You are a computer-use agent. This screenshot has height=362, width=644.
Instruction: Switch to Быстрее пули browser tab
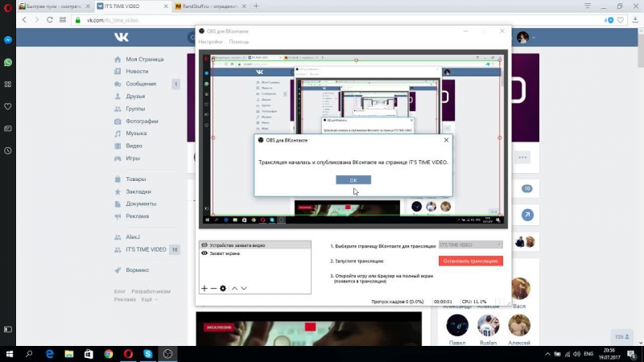tap(54, 6)
